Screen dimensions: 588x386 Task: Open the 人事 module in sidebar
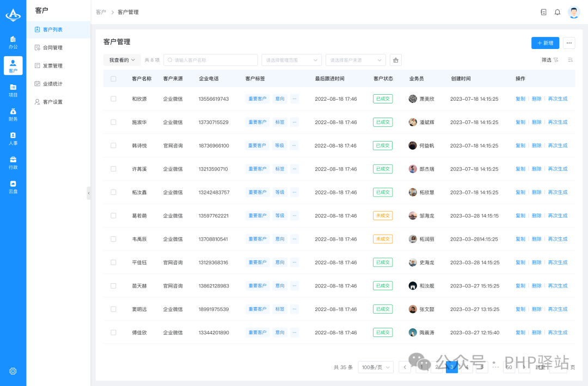[13, 138]
